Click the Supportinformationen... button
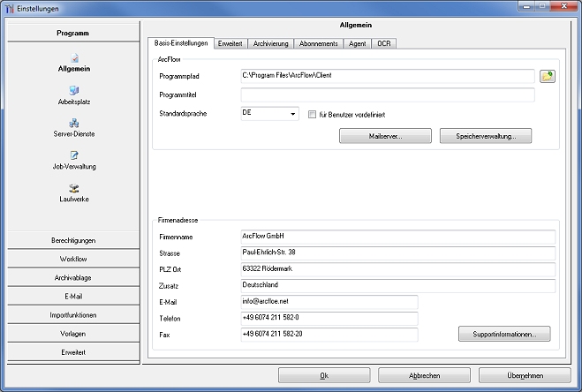Viewport: 582px width, 392px height. [x=504, y=334]
